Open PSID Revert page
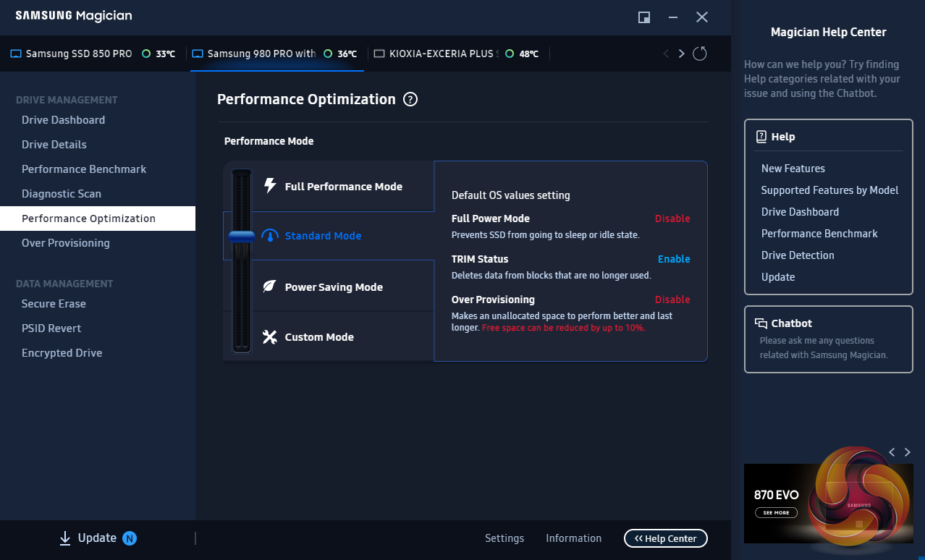This screenshot has width=925, height=560. coord(51,328)
